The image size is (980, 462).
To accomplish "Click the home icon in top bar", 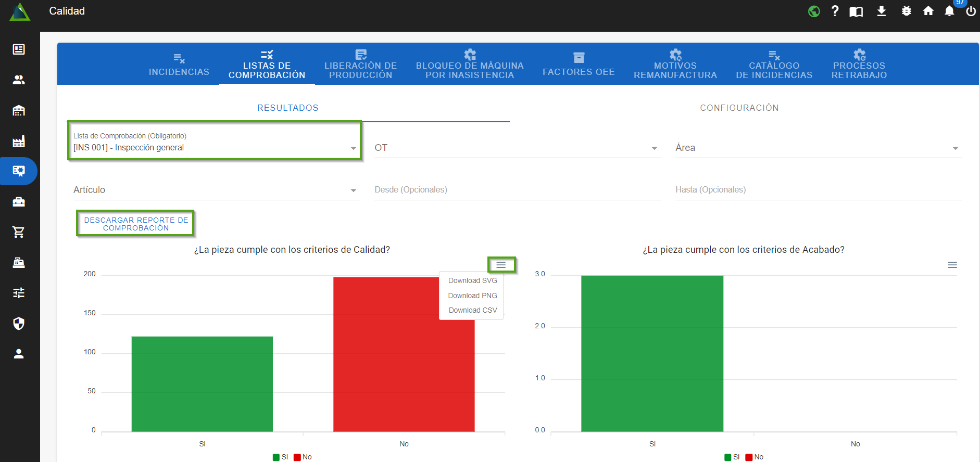I will (928, 11).
